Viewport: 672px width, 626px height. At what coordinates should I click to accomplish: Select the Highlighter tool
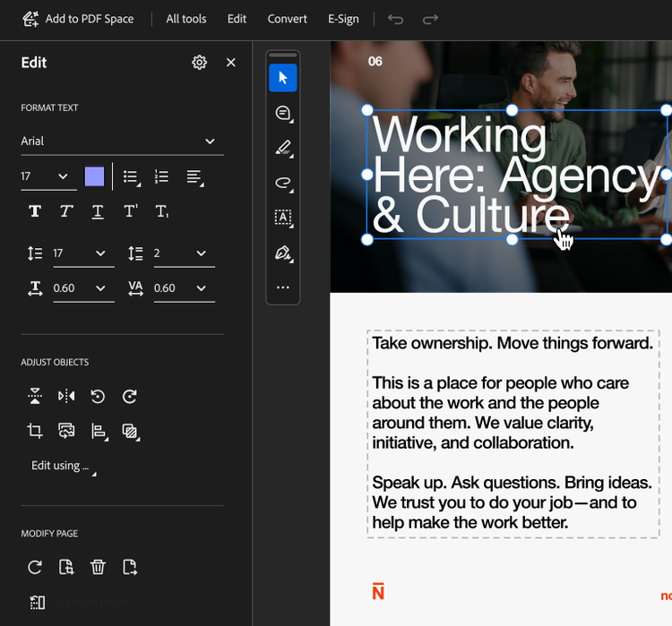283,149
